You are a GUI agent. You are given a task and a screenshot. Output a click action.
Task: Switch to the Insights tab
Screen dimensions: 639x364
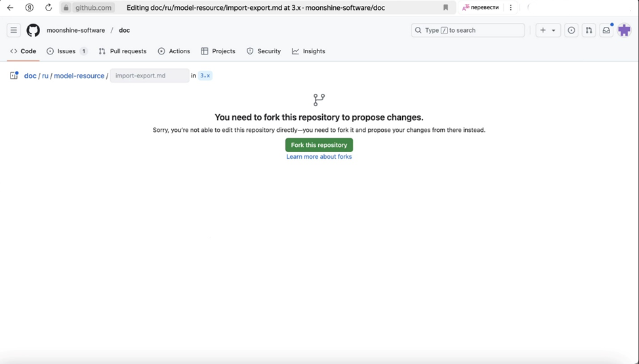pos(308,51)
